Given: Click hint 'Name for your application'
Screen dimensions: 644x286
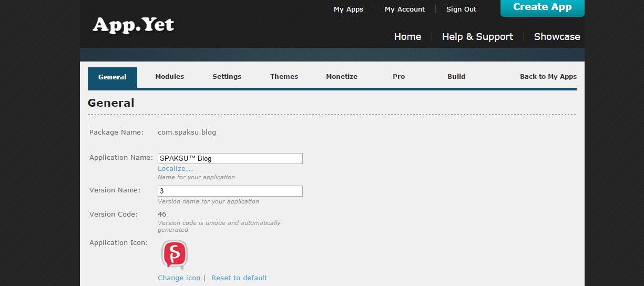Looking at the screenshot, I should click(x=197, y=177).
